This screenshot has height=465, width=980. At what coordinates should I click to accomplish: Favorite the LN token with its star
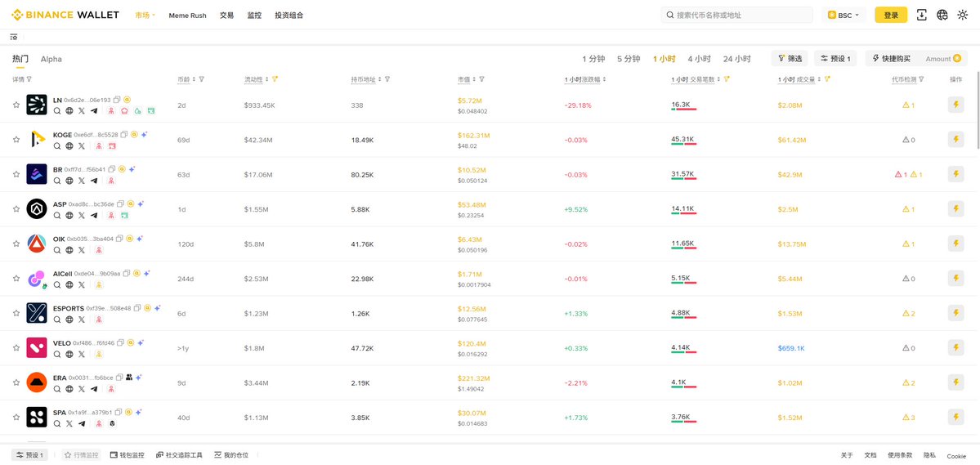[16, 105]
